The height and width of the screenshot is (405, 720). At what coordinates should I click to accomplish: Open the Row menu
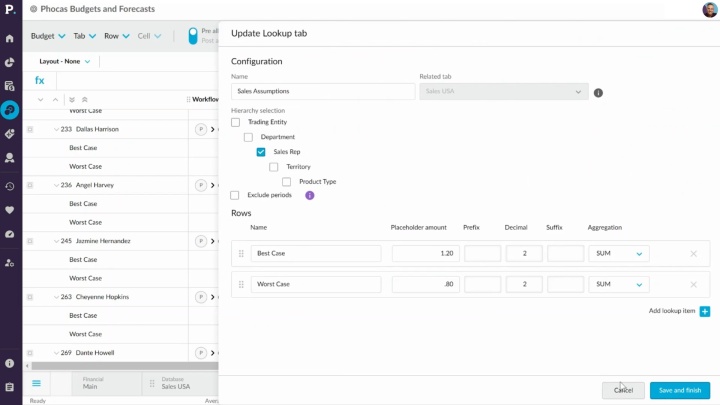point(117,36)
